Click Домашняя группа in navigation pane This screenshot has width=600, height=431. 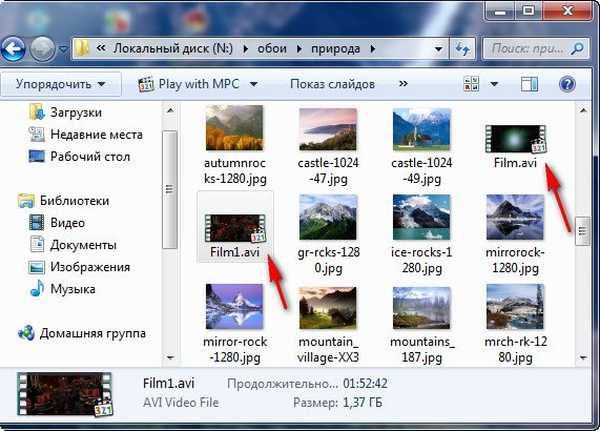click(93, 333)
